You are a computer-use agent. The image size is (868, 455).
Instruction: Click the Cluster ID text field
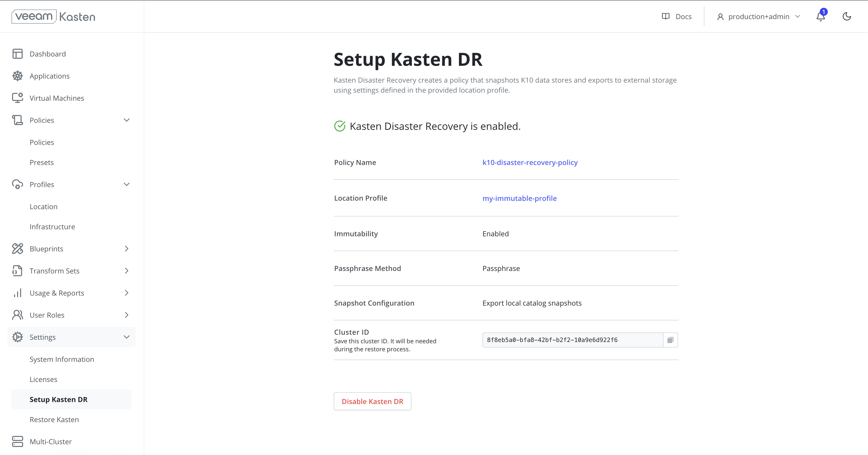pyautogui.click(x=573, y=340)
